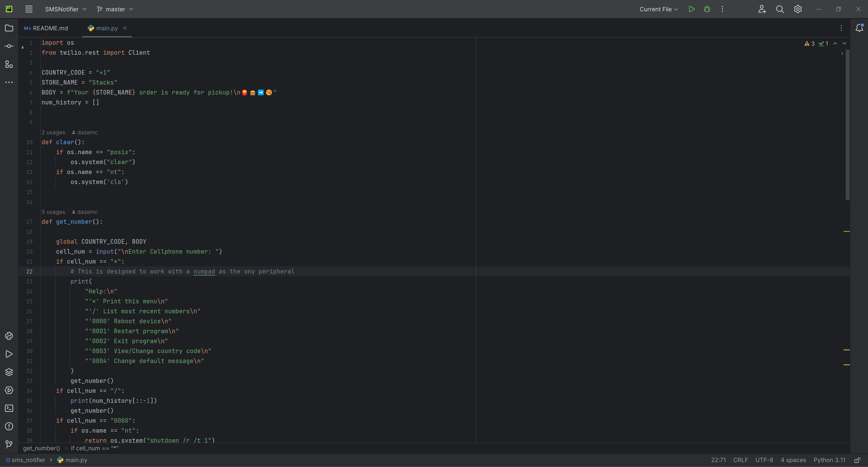This screenshot has width=868, height=467.
Task: Show the 3 warnings indicator
Action: click(x=809, y=43)
